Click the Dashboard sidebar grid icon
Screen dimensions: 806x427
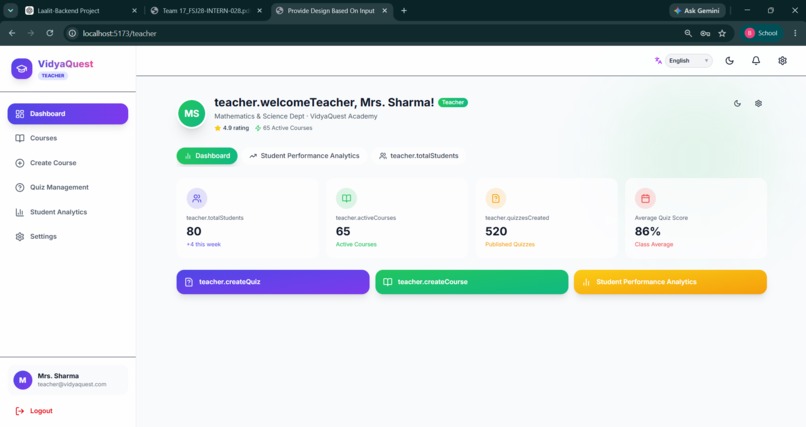pyautogui.click(x=20, y=114)
